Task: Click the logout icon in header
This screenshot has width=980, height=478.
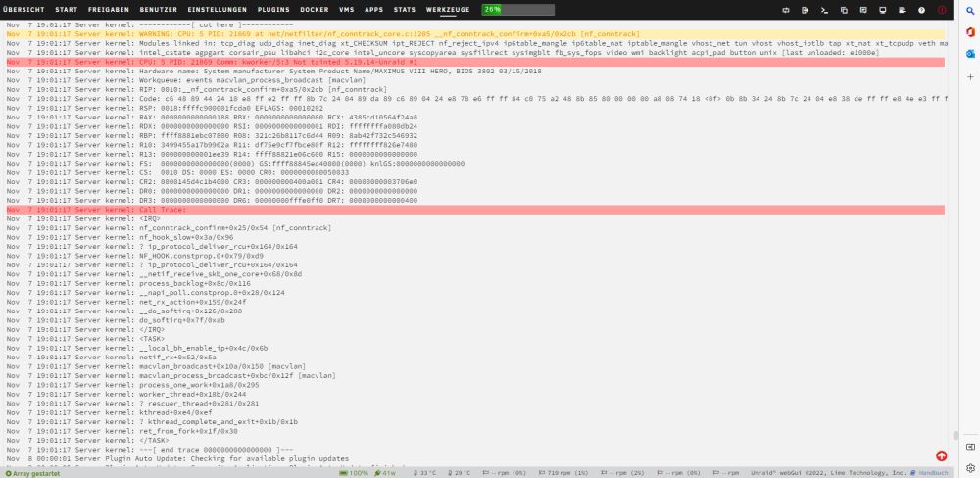Action: (805, 10)
